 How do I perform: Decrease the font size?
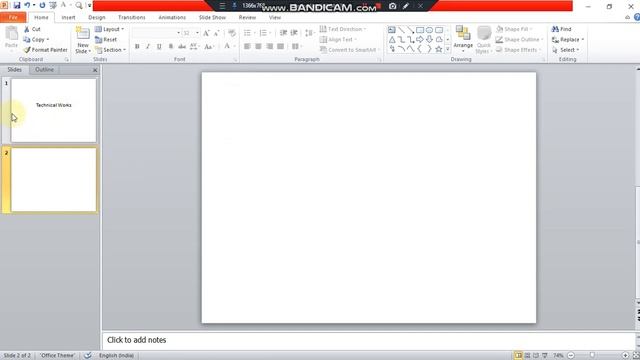tap(216, 33)
